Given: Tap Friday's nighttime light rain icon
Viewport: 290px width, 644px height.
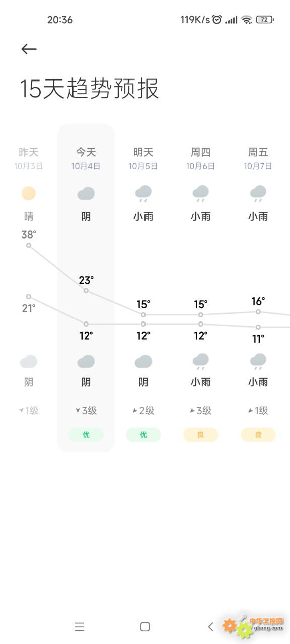Looking at the screenshot, I should coord(258,361).
